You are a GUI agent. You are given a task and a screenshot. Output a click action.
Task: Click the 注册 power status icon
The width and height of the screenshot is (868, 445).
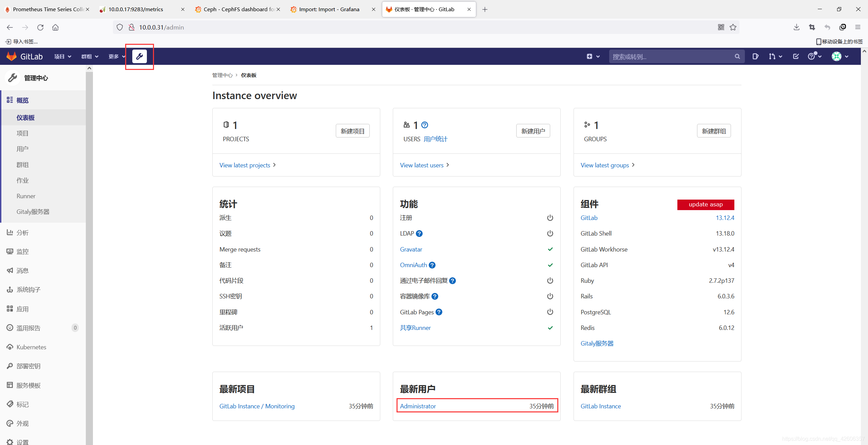550,218
